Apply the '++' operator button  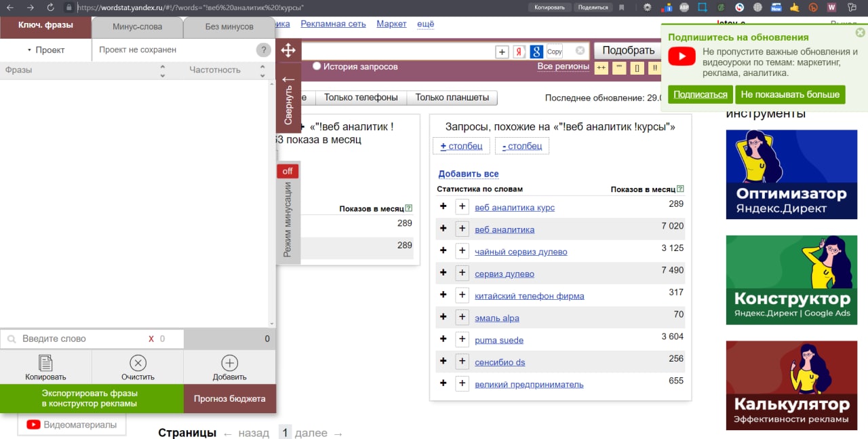point(601,68)
